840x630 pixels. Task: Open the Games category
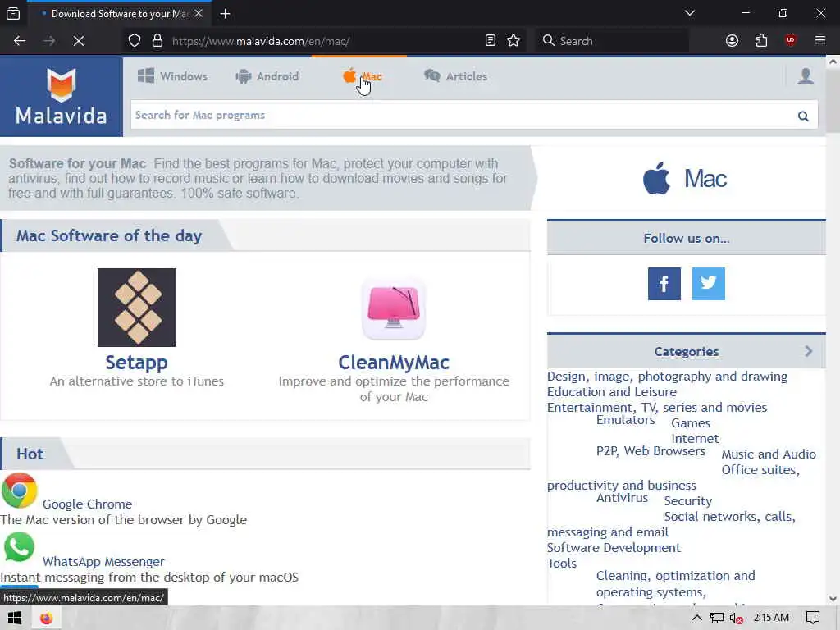tap(691, 422)
